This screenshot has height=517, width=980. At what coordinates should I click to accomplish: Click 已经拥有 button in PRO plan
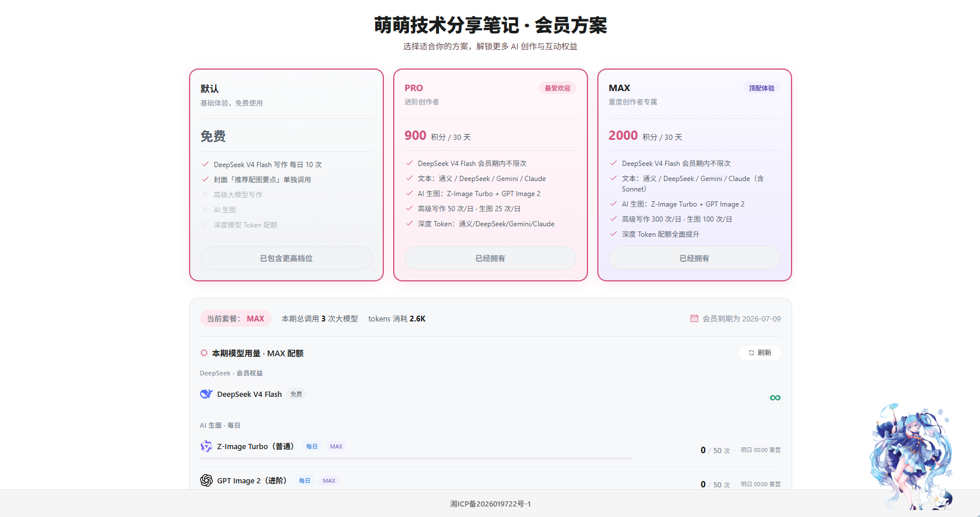(491, 258)
